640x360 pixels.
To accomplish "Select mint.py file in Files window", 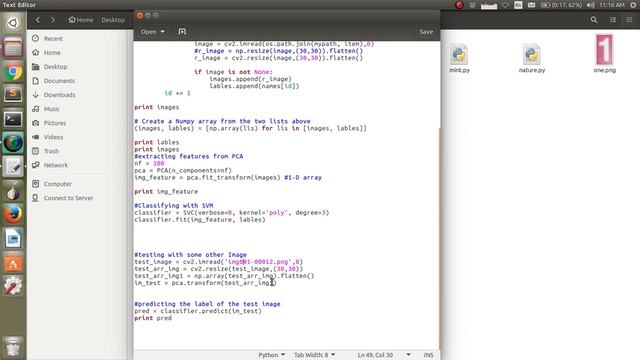I will (459, 58).
